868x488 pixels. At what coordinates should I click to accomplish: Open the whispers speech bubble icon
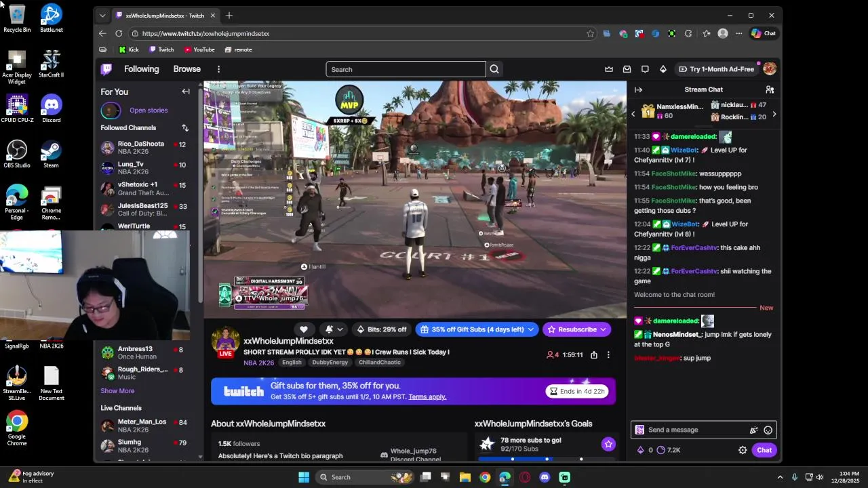[645, 69]
